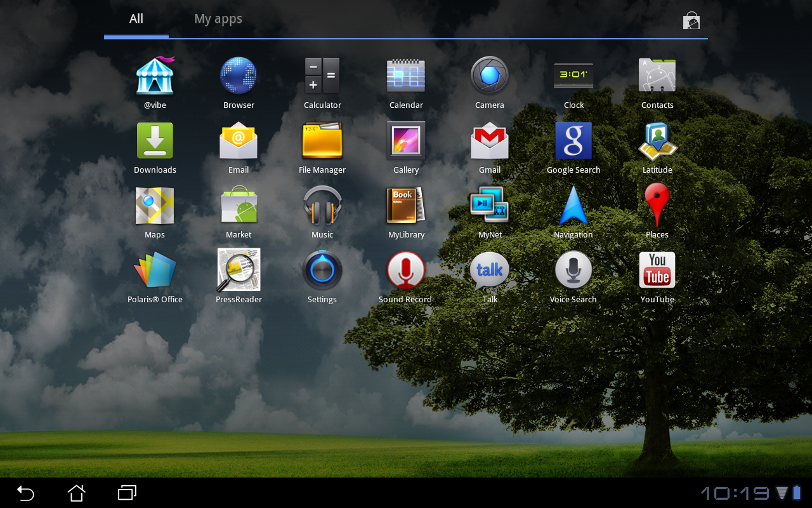
Task: Tap the battery status icon
Action: tap(797, 493)
